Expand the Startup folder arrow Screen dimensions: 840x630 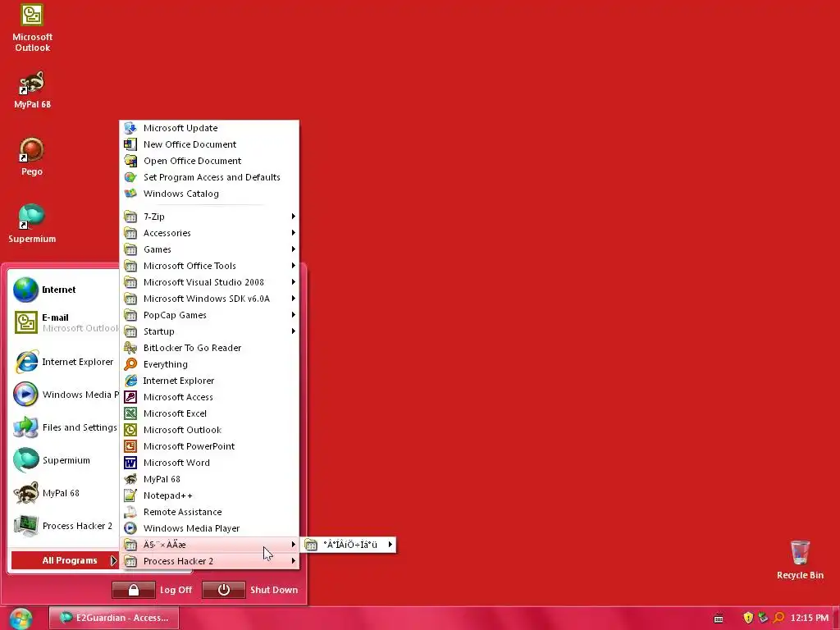click(293, 331)
